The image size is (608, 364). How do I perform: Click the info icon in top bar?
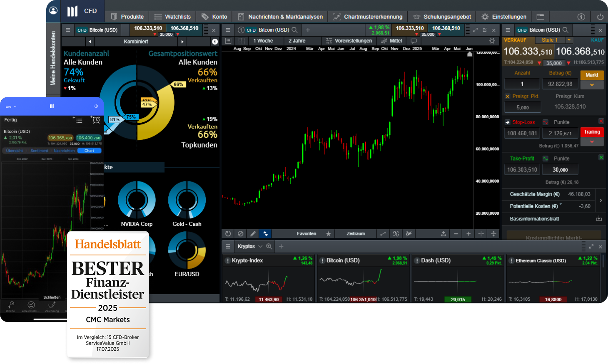(x=581, y=17)
